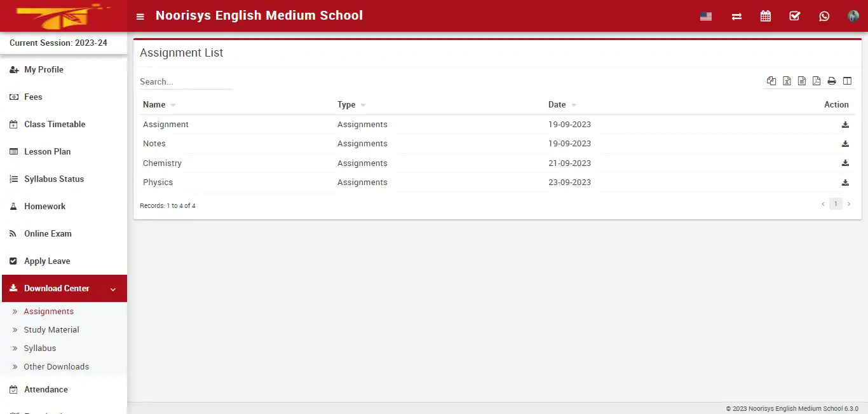
Task: Open the calendar icon in the header
Action: tap(765, 16)
